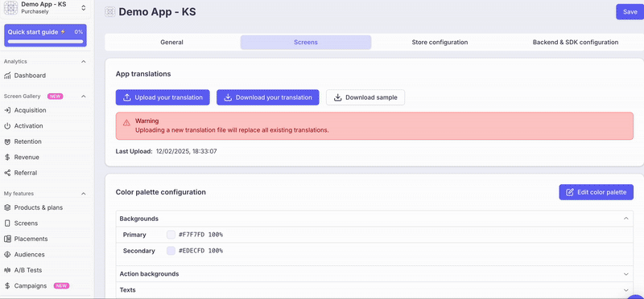
Task: Collapse the Analytics sidebar section
Action: pyautogui.click(x=84, y=62)
